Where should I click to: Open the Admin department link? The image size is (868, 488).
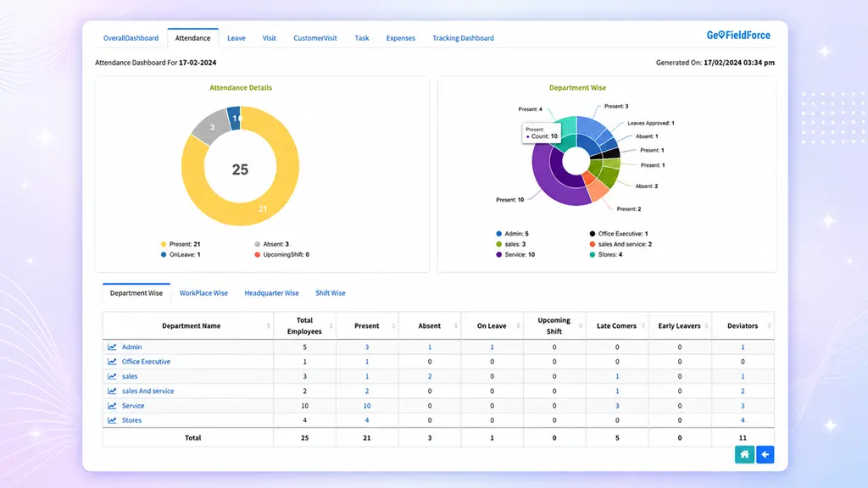click(x=131, y=347)
